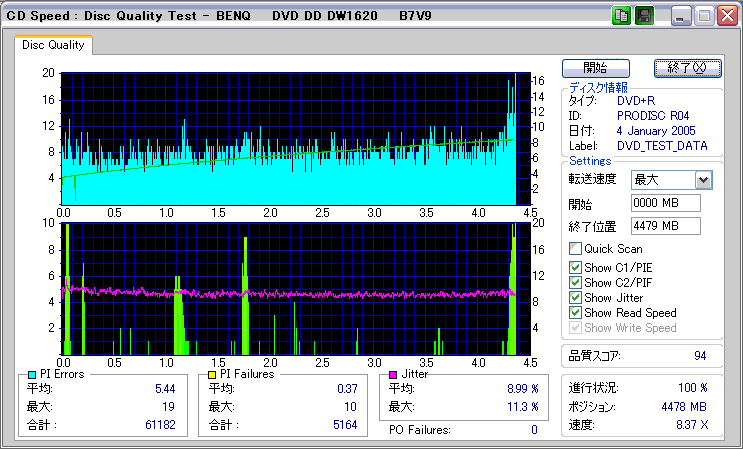This screenshot has height=449, width=743.
Task: Click the 開始 position field 0000 MB
Action: pos(666,203)
